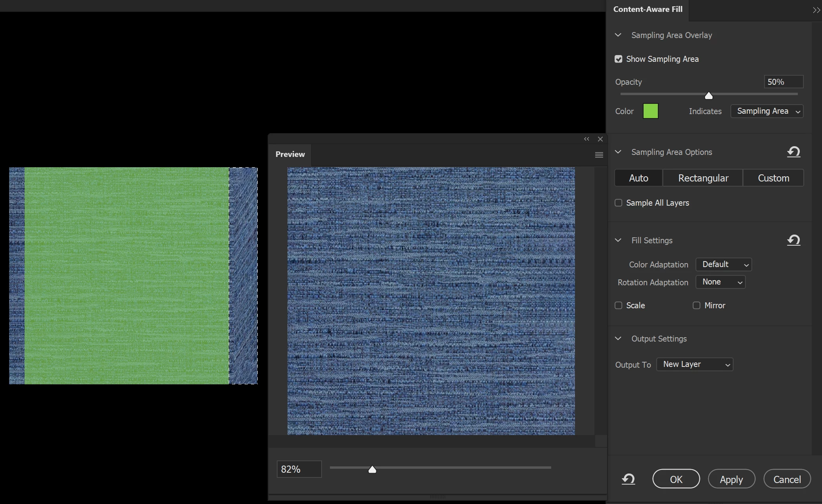822x504 pixels.
Task: Select the Rectangular sampling option
Action: [x=703, y=178]
